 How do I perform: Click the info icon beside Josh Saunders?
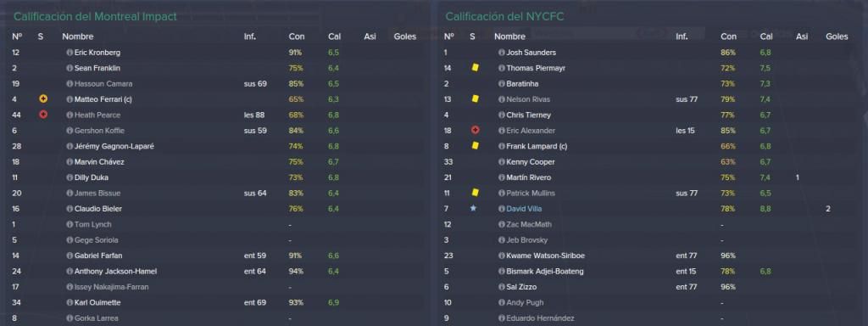click(x=502, y=53)
